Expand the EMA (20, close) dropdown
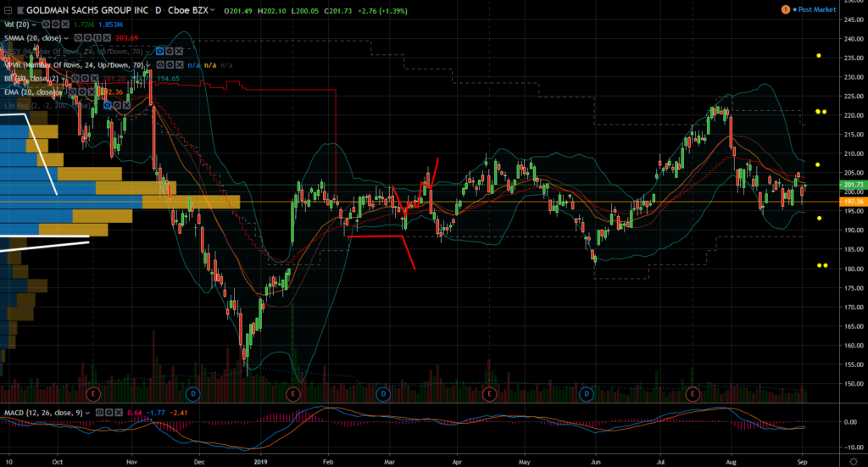This screenshot has width=868, height=467. [60, 92]
